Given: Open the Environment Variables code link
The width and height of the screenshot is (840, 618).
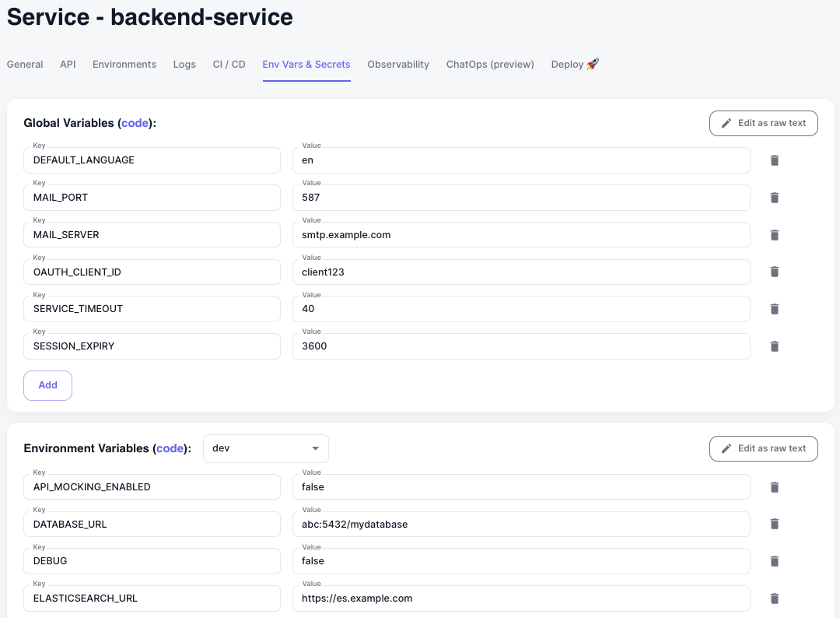Looking at the screenshot, I should [x=170, y=448].
